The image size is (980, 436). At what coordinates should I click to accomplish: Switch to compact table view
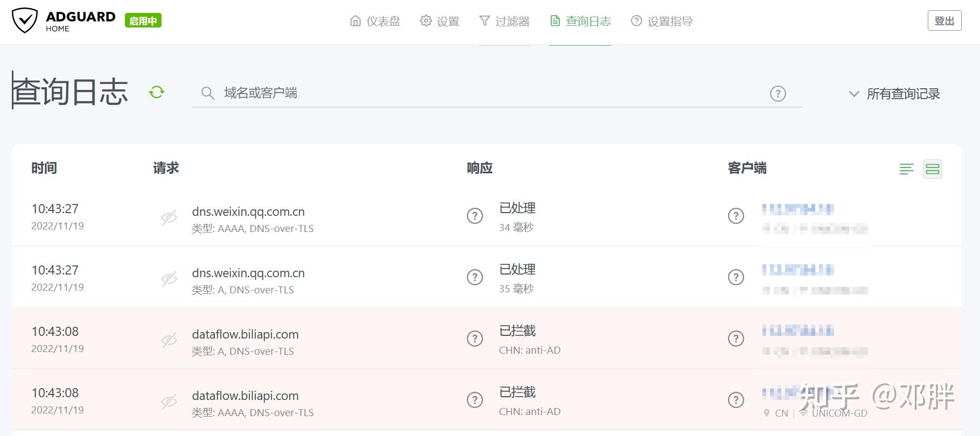tap(906, 169)
